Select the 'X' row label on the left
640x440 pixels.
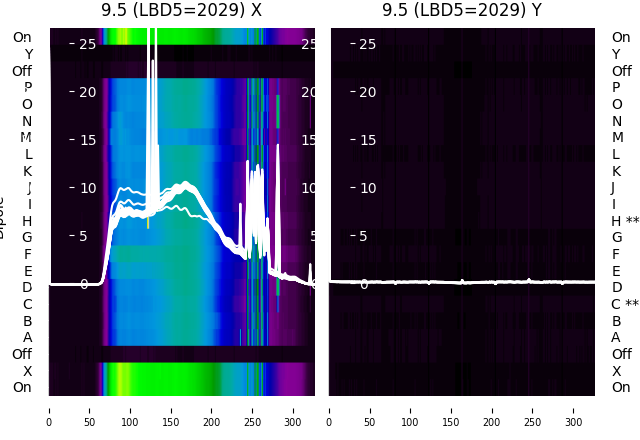[27, 371]
